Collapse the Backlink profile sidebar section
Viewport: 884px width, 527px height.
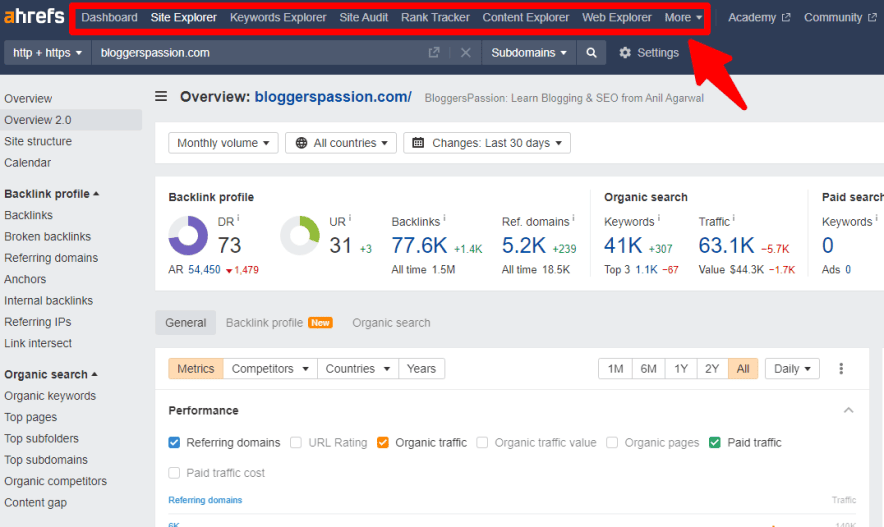click(51, 194)
